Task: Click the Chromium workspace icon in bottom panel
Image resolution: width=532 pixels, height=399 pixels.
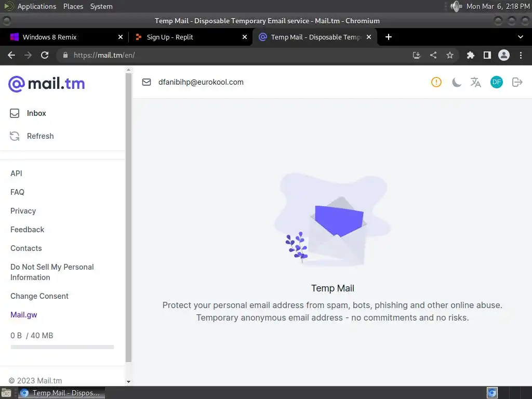Action: click(x=492, y=393)
